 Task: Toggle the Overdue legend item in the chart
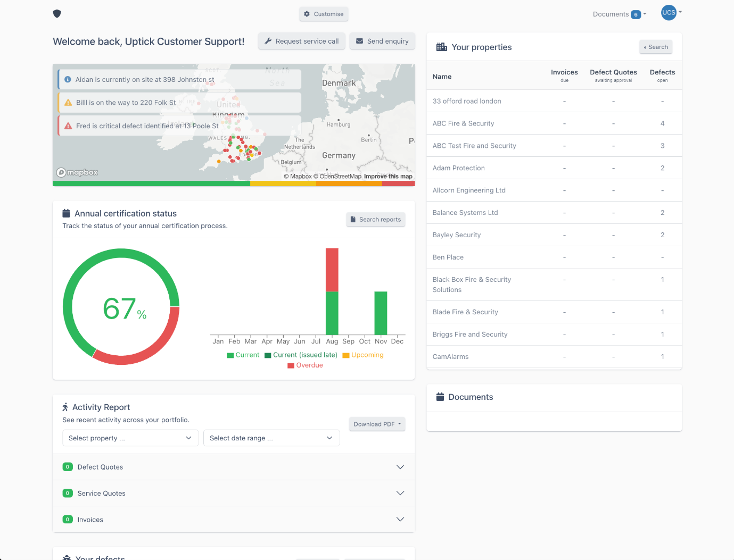[x=306, y=365]
